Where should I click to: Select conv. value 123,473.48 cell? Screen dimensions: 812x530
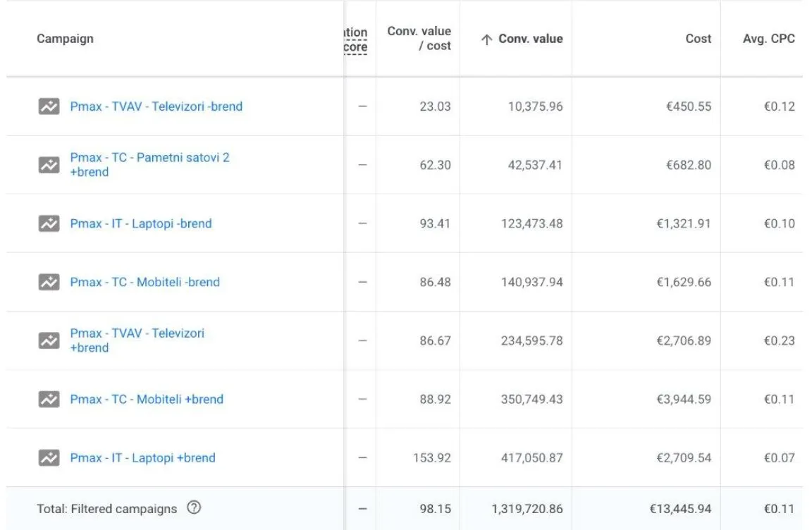pos(532,223)
